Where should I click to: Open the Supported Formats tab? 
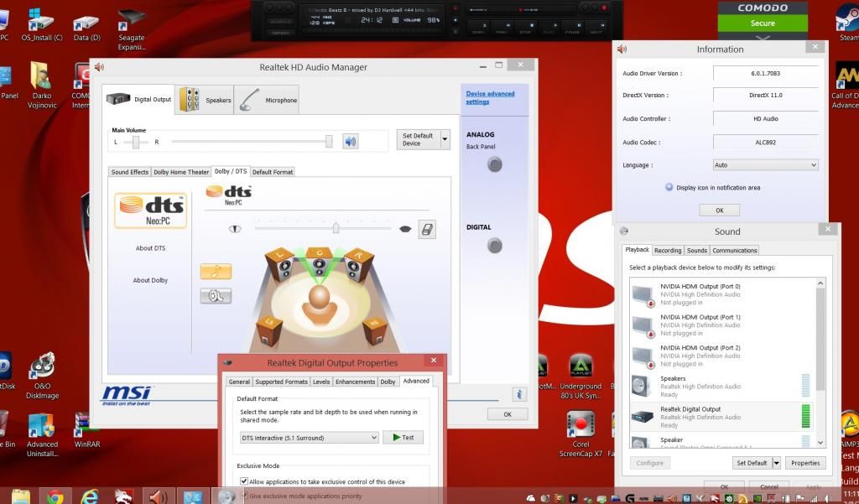(x=281, y=382)
